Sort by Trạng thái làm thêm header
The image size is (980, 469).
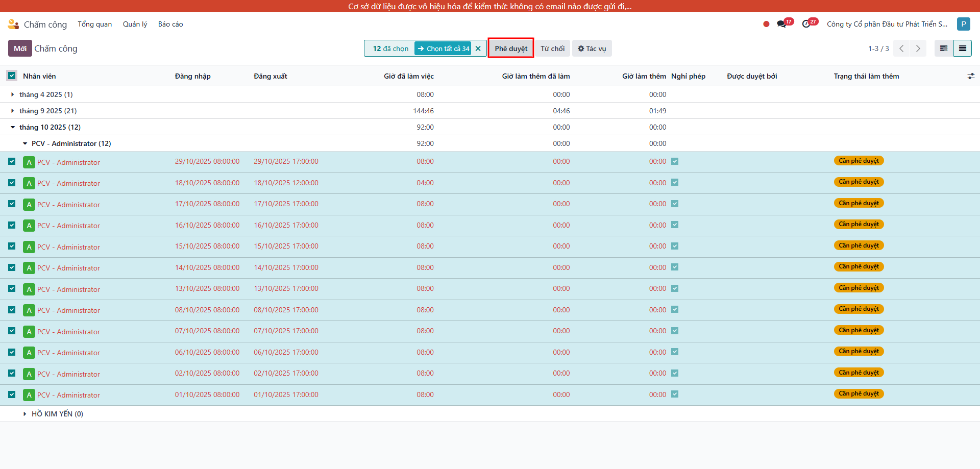click(867, 76)
